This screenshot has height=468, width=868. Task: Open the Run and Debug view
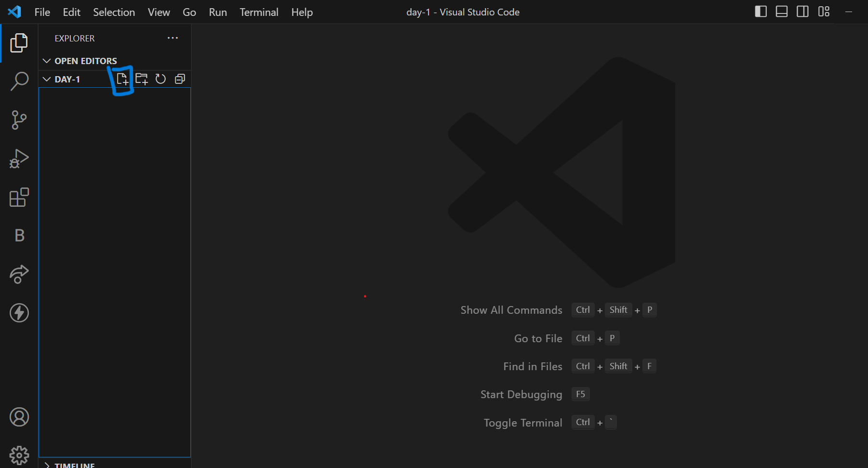coord(19,158)
